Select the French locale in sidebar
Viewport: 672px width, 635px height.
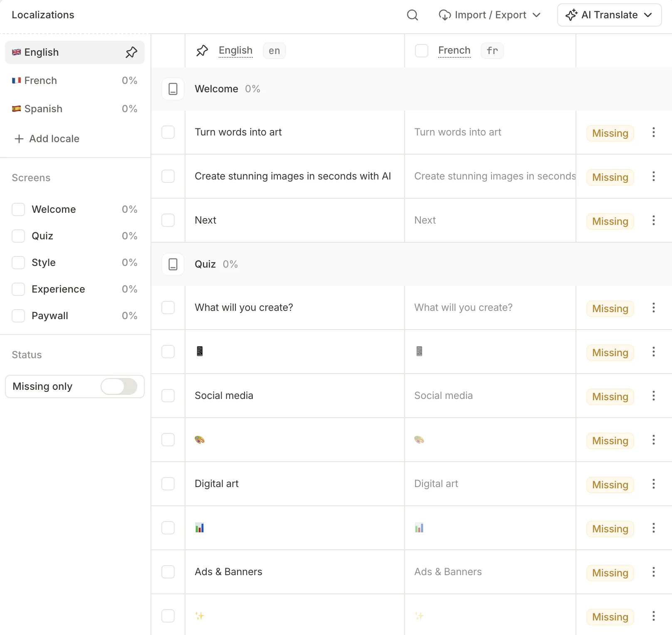[x=75, y=81]
